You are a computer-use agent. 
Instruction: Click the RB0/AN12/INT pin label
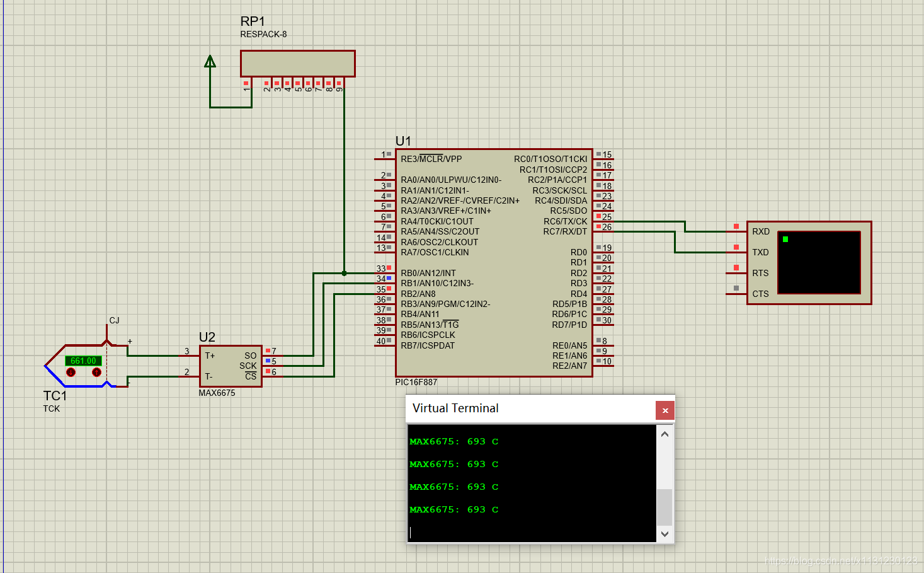[428, 273]
